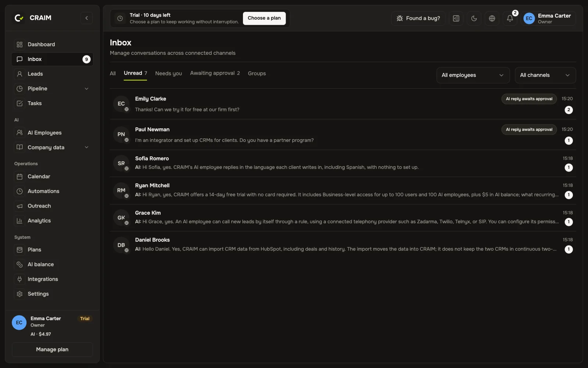
Task: Open the All employees dropdown
Action: 473,75
